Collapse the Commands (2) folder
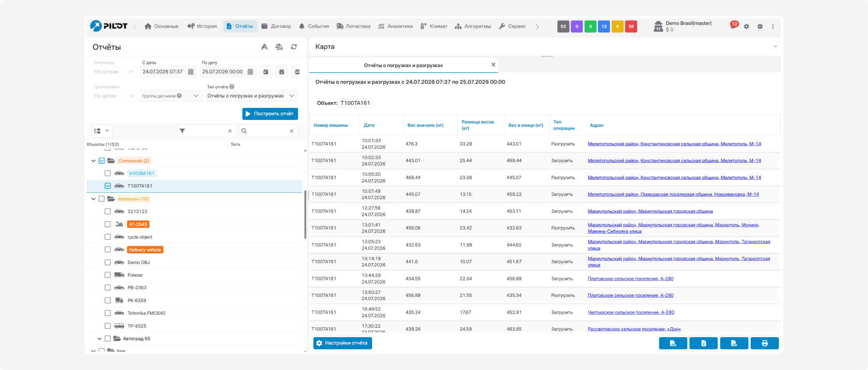Screen dimensions: 868x370 pyautogui.click(x=93, y=161)
